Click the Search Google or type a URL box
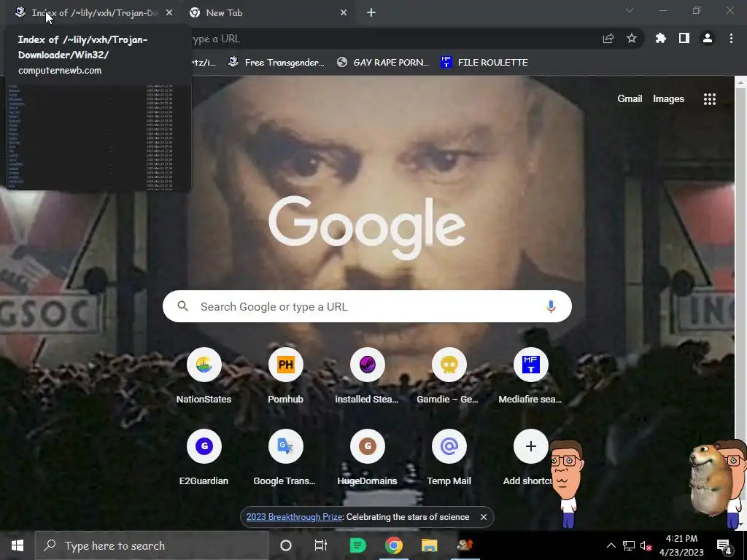747x560 pixels. coord(367,306)
